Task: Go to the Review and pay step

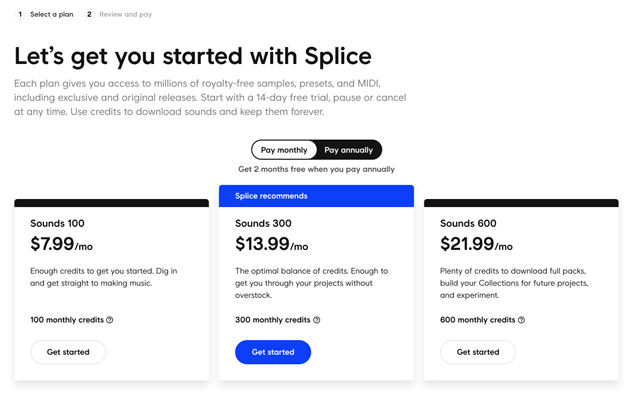Action: pos(126,14)
